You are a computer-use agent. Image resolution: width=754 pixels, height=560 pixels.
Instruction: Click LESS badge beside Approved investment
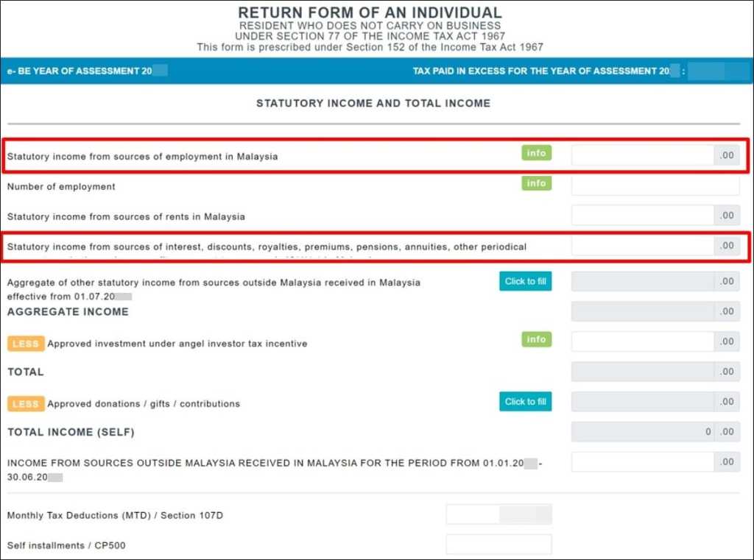[x=25, y=344]
